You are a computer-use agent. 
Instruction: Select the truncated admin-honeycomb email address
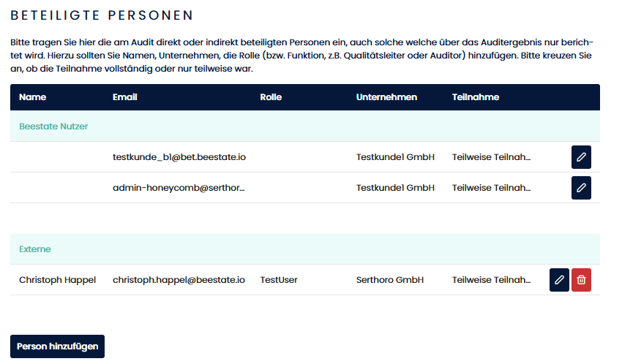[179, 188]
